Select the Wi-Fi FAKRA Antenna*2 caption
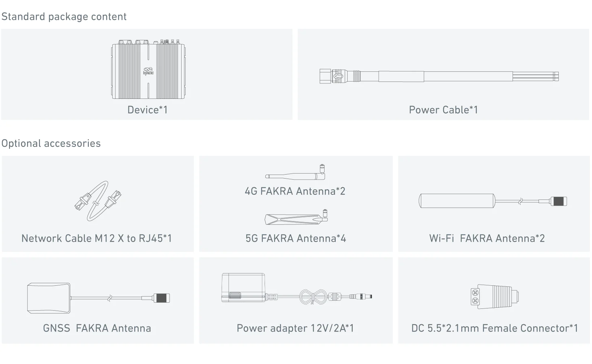Image resolution: width=592 pixels, height=364 pixels. [x=487, y=238]
